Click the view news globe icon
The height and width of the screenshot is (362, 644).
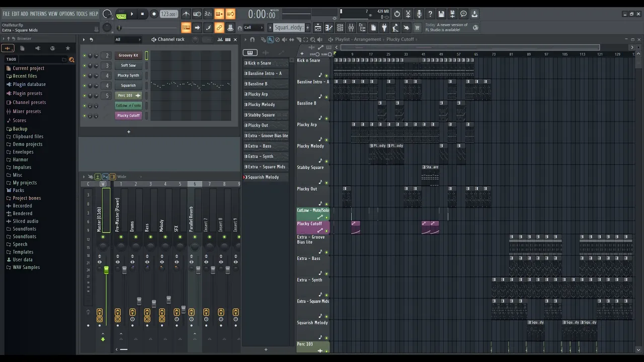pyautogui.click(x=475, y=28)
